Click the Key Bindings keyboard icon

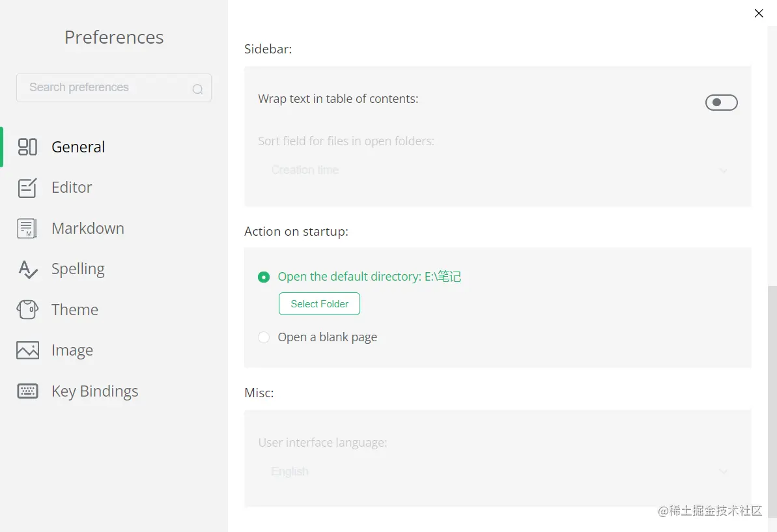click(27, 391)
